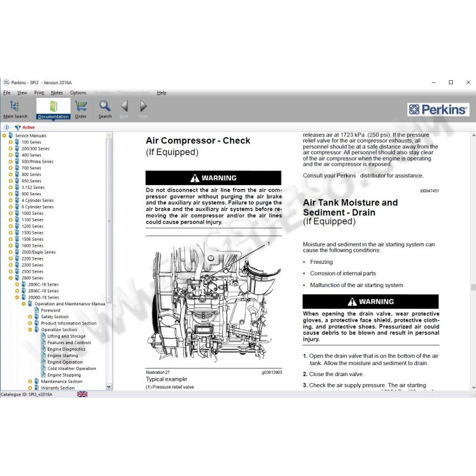476x476 pixels.
Task: Select 4 Cylinder Series tree item
Action: pos(37,201)
